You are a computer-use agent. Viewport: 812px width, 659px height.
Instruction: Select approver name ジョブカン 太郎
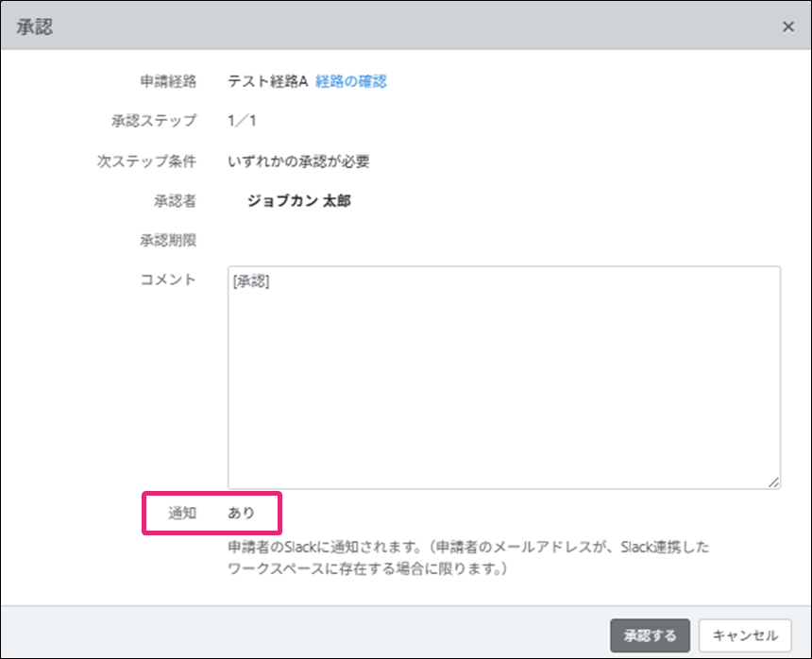pyautogui.click(x=298, y=201)
